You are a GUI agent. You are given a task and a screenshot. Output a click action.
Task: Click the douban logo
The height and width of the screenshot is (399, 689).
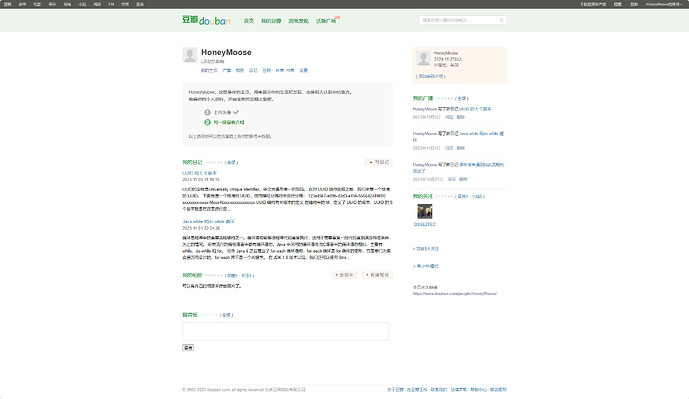pyautogui.click(x=206, y=20)
